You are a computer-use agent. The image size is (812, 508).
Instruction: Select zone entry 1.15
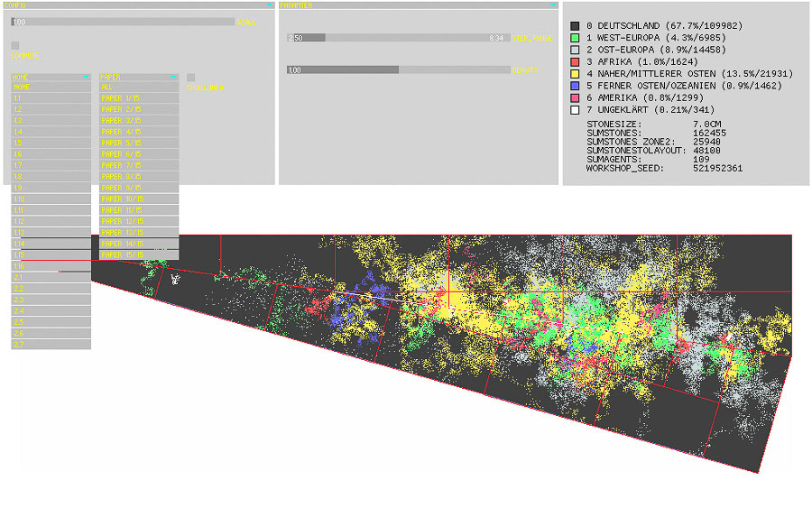(x=51, y=255)
